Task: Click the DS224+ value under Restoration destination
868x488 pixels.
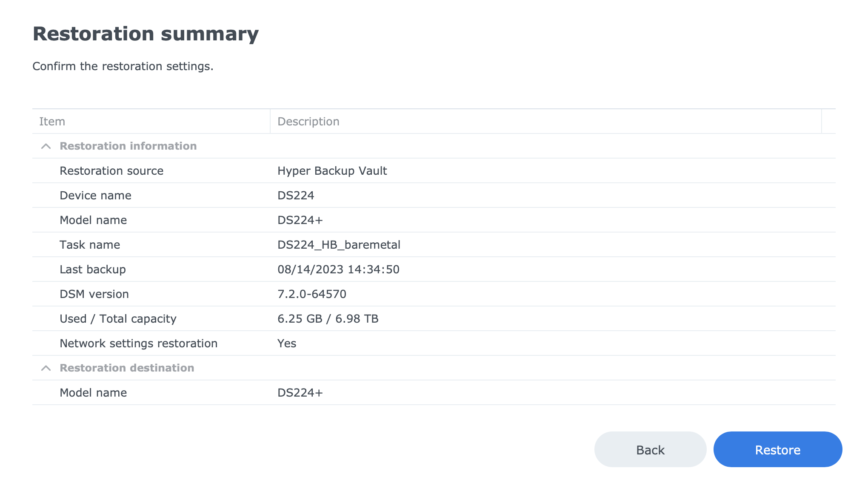Action: [x=300, y=393]
